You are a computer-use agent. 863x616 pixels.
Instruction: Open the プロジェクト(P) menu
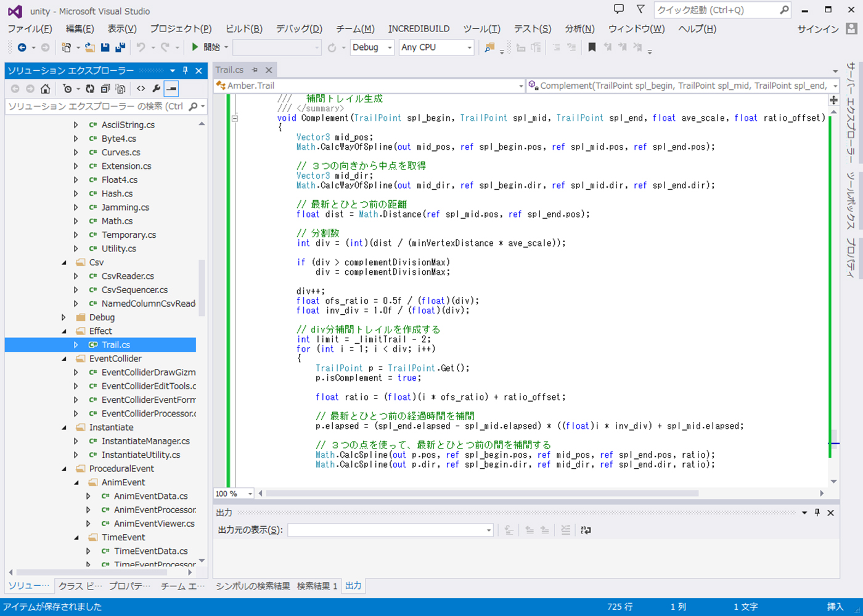click(181, 29)
